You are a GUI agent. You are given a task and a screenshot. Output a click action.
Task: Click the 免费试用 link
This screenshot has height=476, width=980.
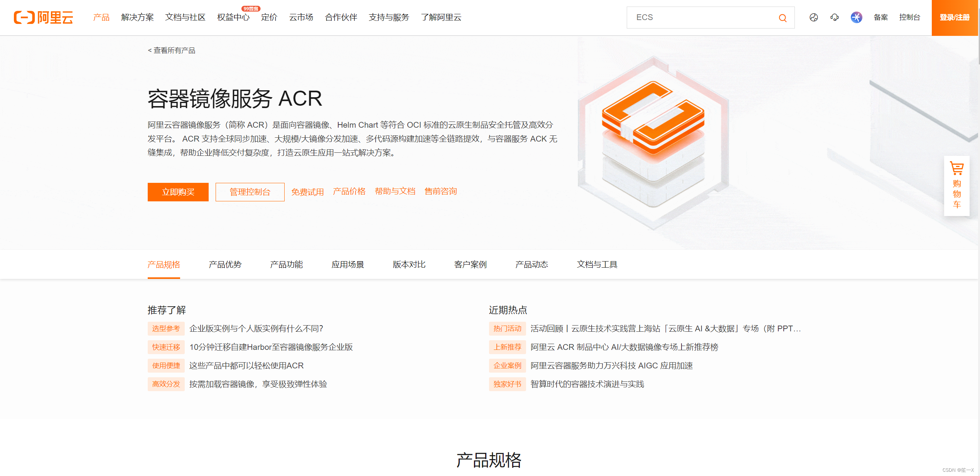click(x=307, y=192)
